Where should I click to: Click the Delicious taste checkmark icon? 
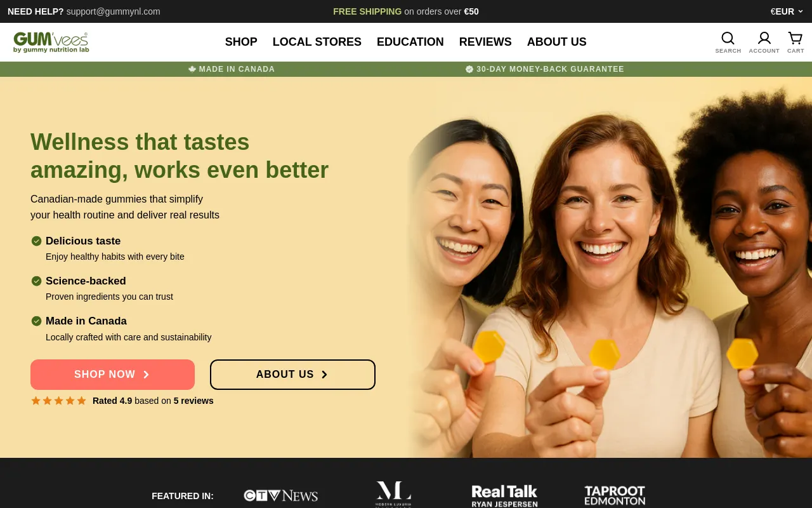(x=37, y=241)
